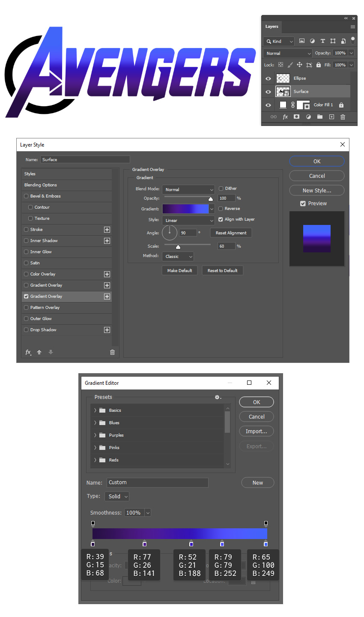Lock layer position in Layers panel
This screenshot has height=617, width=364.
pyautogui.click(x=299, y=65)
